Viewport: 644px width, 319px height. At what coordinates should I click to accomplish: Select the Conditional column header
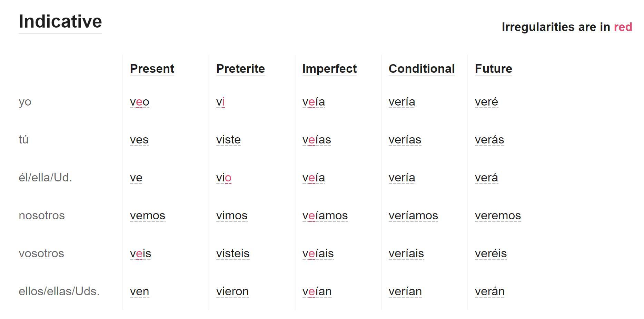[422, 69]
